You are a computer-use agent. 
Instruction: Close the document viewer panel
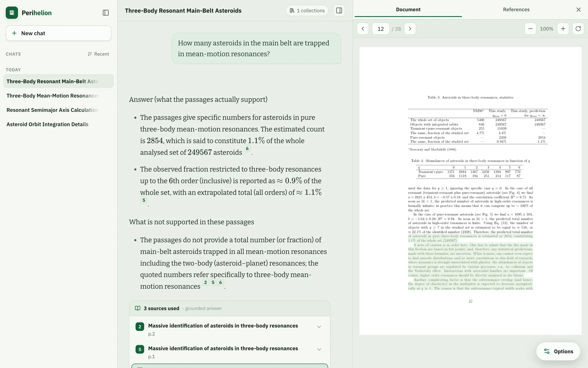pyautogui.click(x=578, y=10)
